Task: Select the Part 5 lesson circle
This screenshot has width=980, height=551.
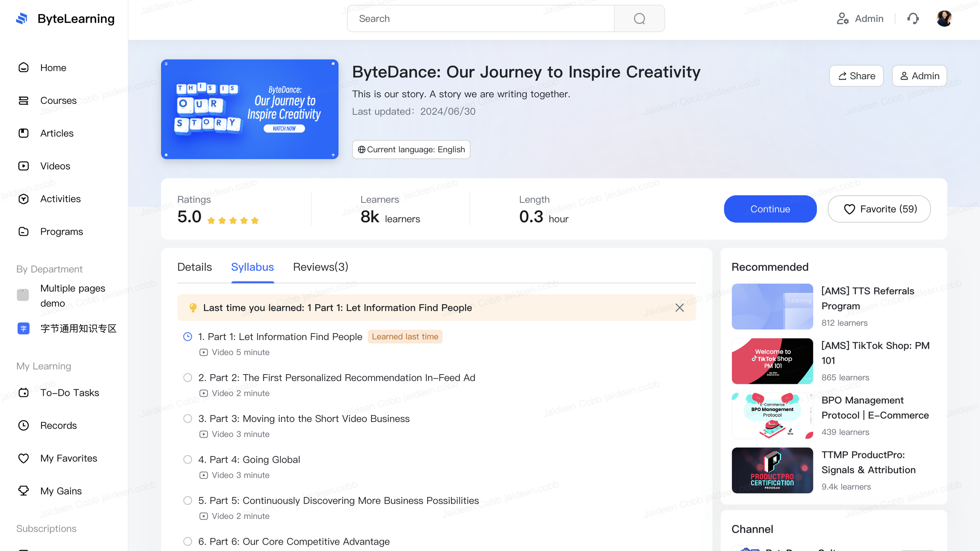Action: tap(188, 500)
